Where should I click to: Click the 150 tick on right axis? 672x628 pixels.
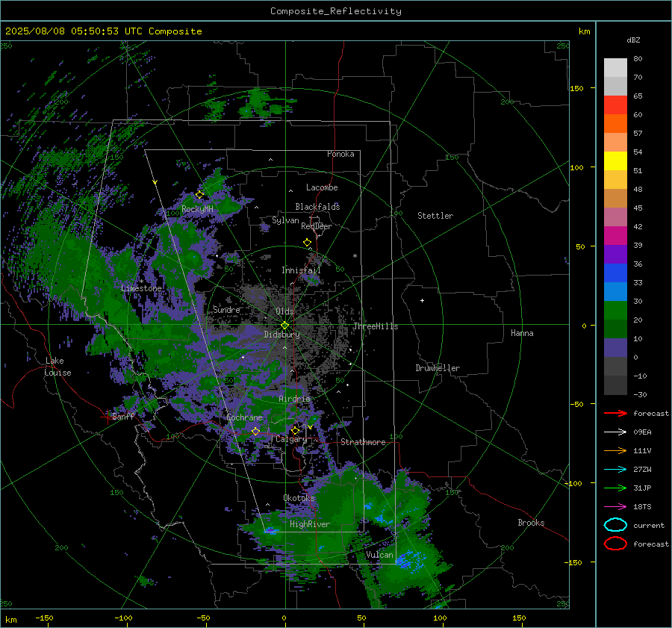click(x=576, y=88)
